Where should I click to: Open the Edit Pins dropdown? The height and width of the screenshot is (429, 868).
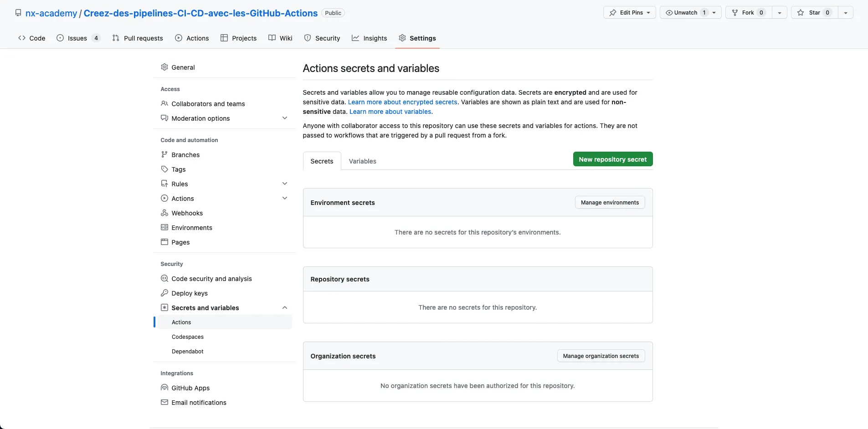click(630, 13)
